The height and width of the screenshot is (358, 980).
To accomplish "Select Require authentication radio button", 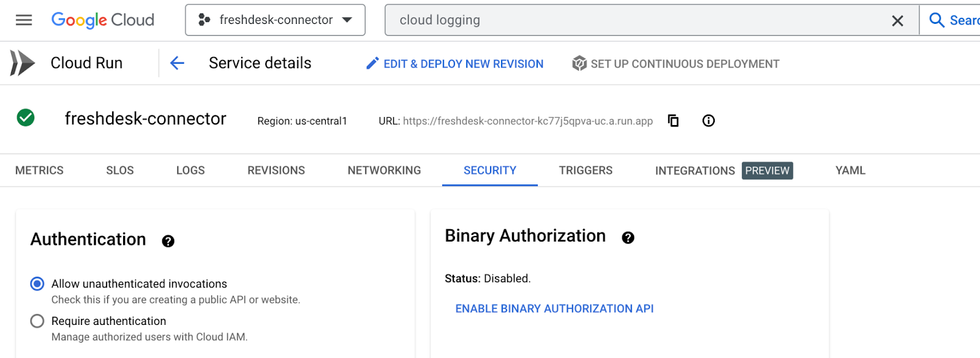I will point(37,321).
